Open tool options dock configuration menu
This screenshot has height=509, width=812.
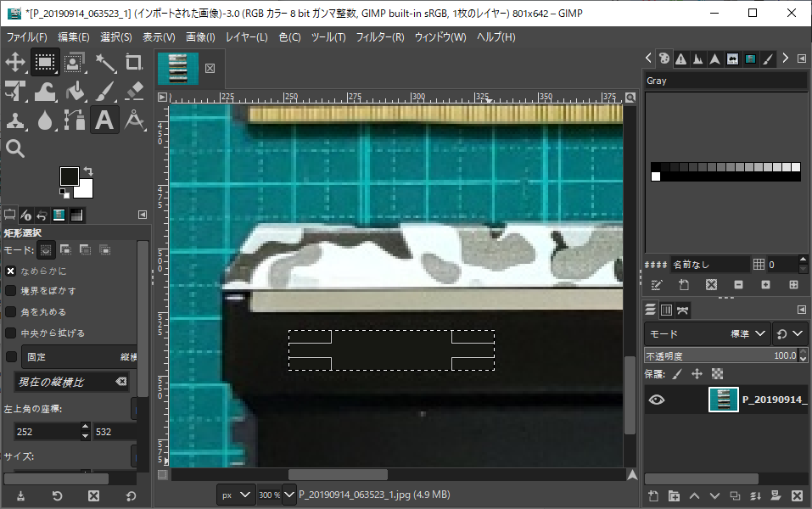tap(143, 215)
